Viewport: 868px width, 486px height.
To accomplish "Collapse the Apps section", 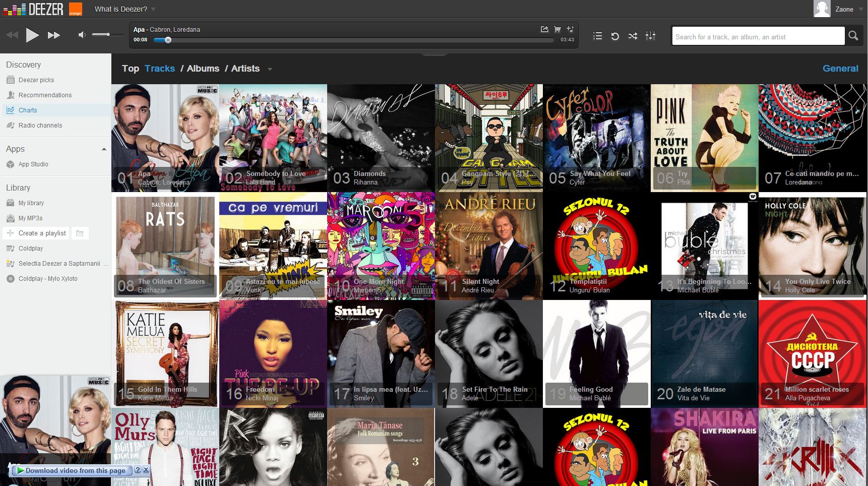I will click(104, 149).
